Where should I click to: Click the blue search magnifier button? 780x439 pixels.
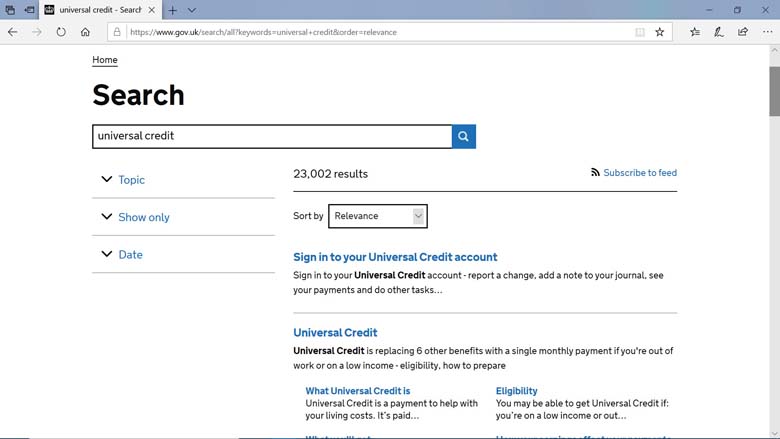[463, 136]
